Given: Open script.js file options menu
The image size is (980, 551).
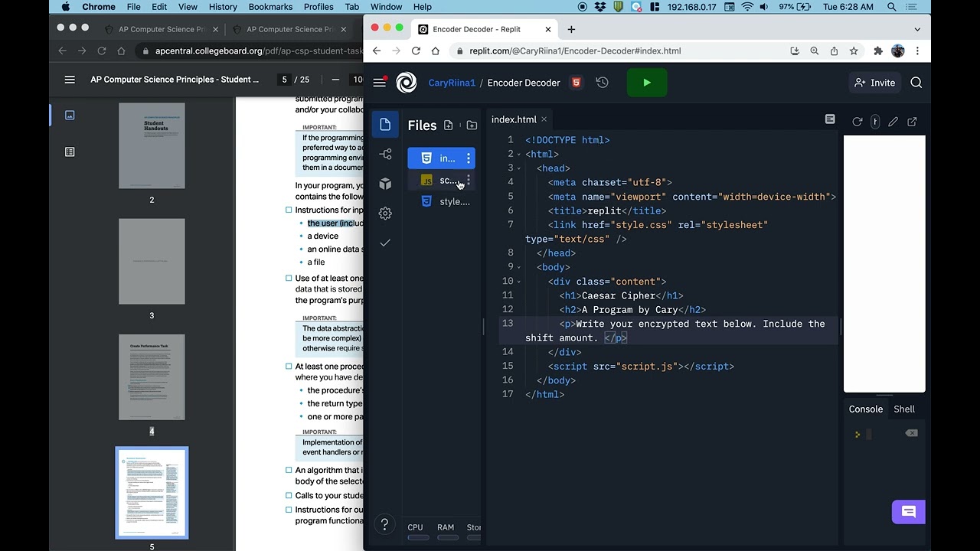Looking at the screenshot, I should 469,181.
